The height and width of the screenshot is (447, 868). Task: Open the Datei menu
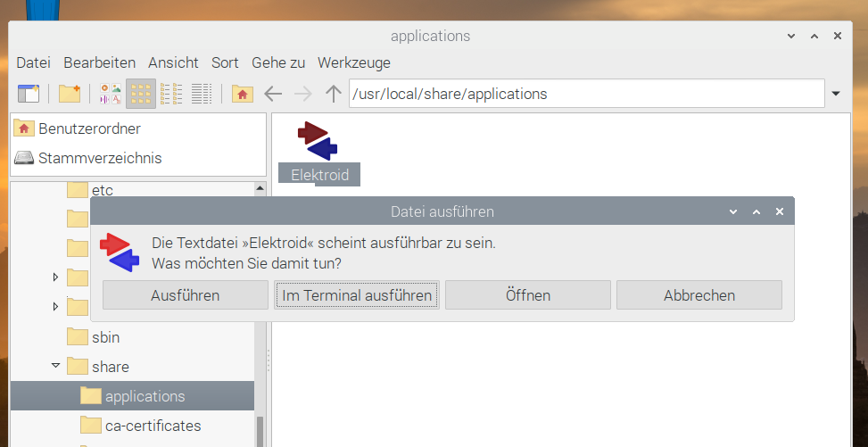point(33,62)
